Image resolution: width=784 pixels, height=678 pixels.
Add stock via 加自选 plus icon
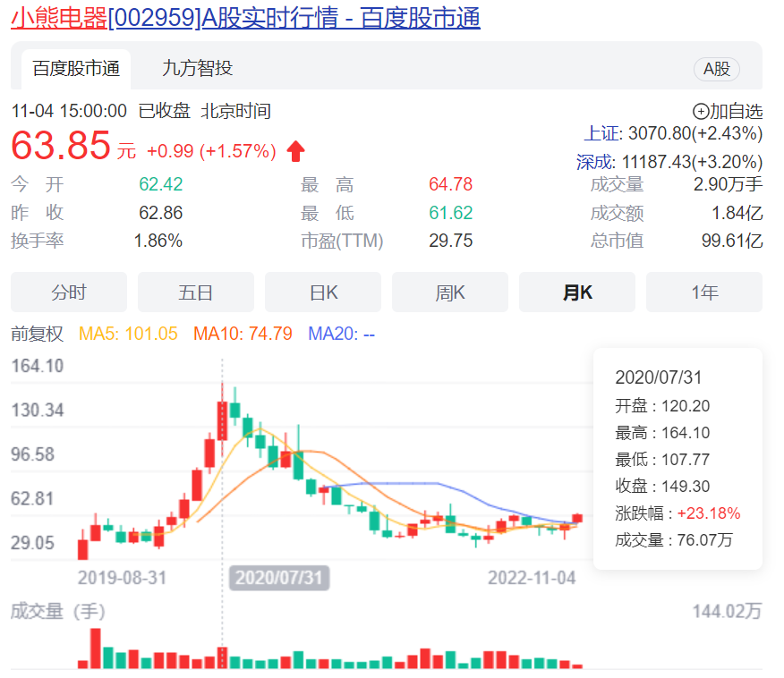701,112
